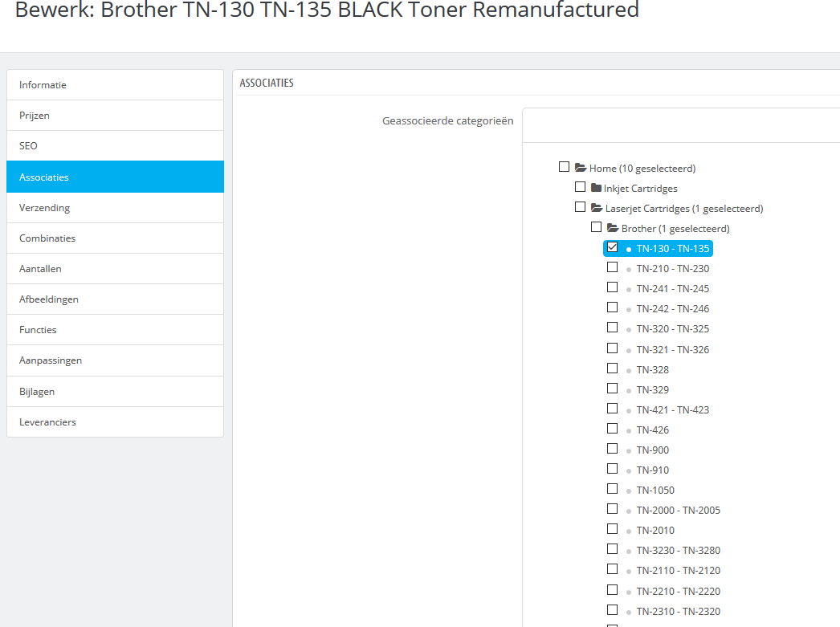
Task: Collapse the Brother folder icon
Action: (x=612, y=228)
